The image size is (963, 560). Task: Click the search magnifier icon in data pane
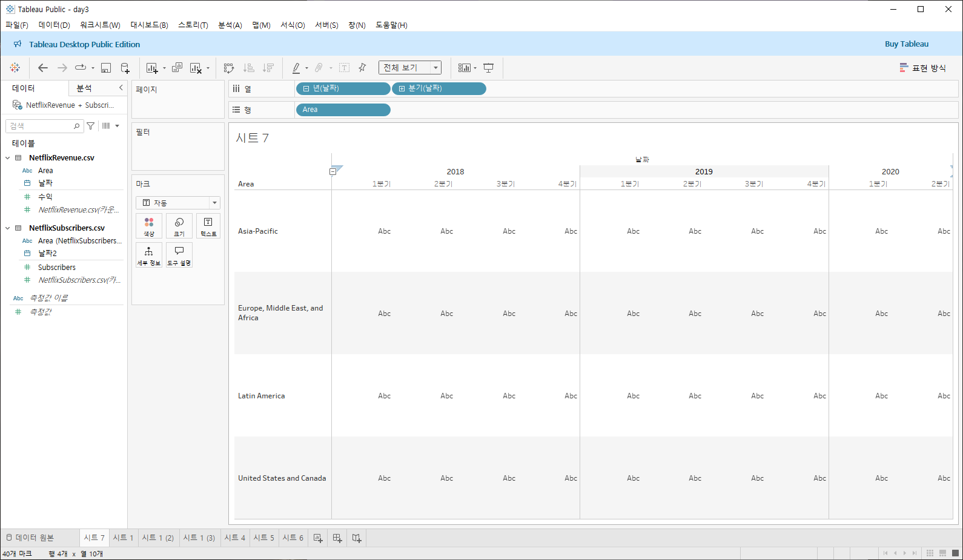click(77, 126)
